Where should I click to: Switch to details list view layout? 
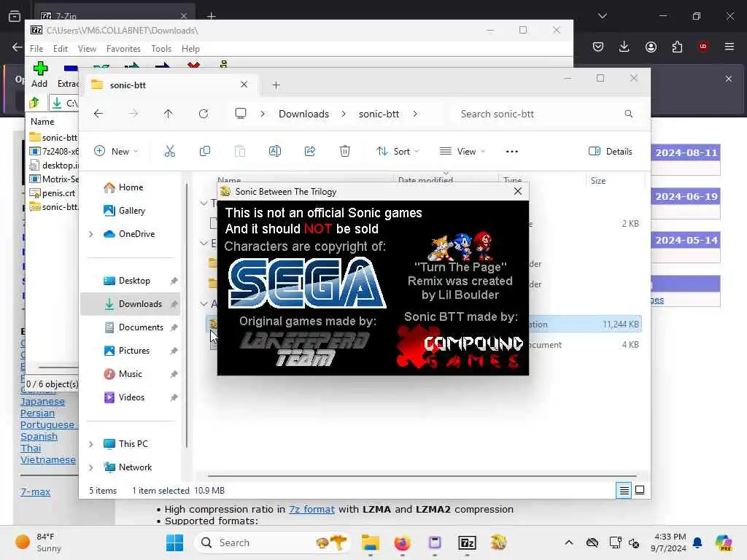coord(624,490)
